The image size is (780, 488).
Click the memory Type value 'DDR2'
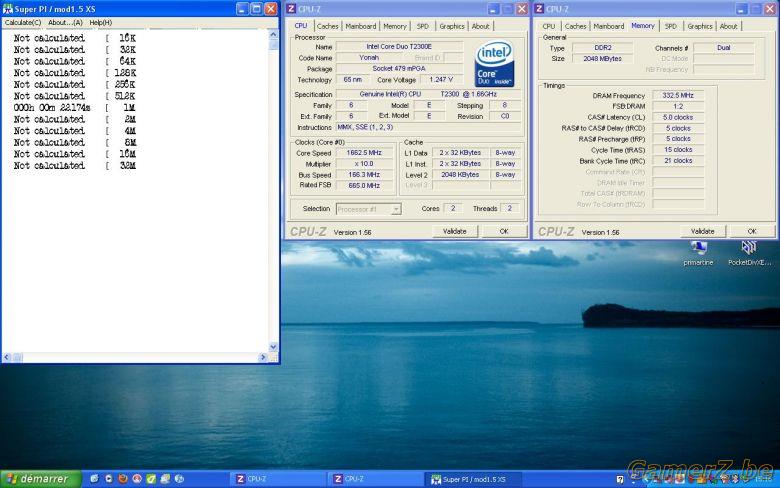click(x=603, y=48)
